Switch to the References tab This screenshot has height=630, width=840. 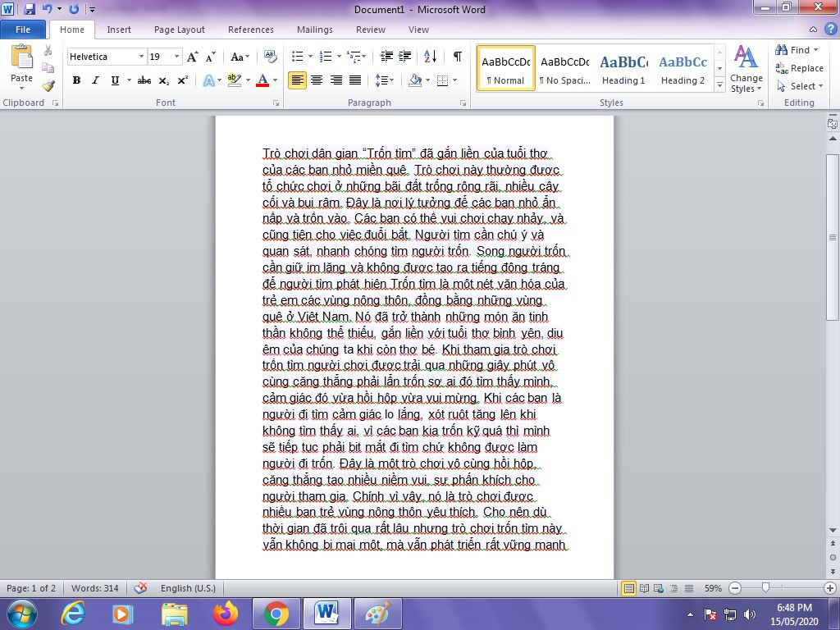click(251, 30)
